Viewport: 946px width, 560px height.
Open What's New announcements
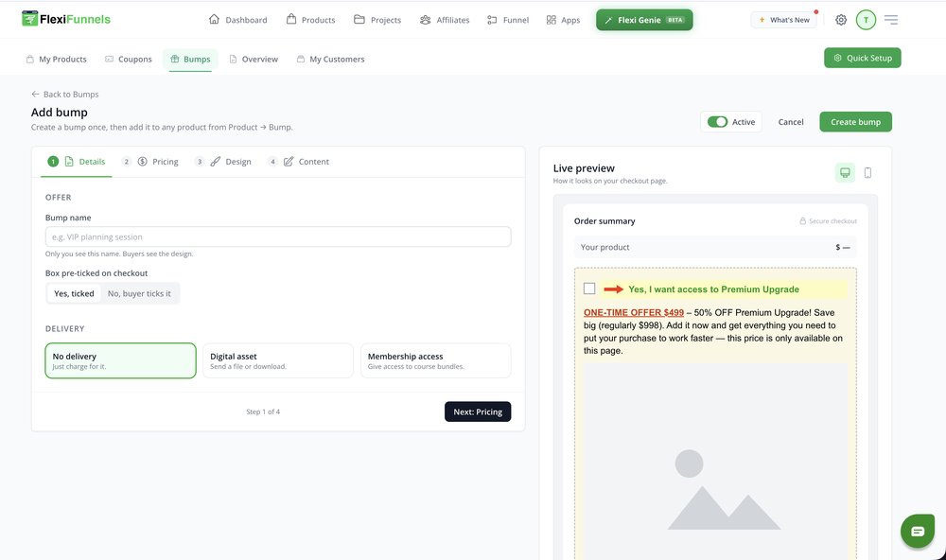point(783,20)
